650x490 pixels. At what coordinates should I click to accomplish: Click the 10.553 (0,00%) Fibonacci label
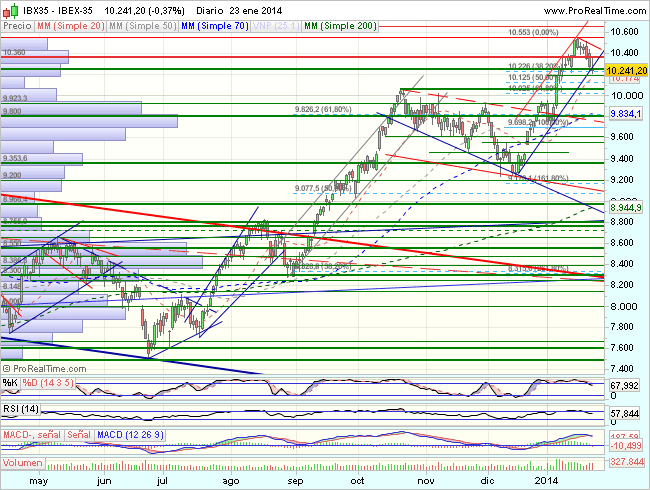pyautogui.click(x=533, y=32)
